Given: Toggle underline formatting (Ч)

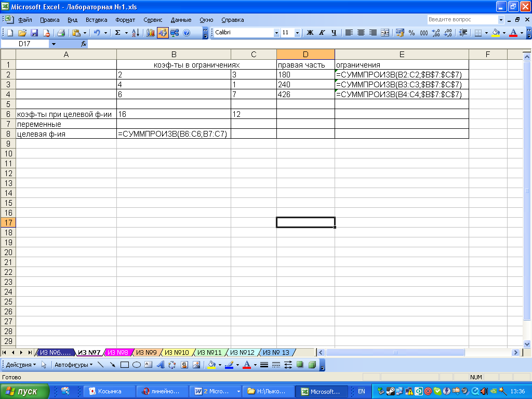Looking at the screenshot, I should pos(334,33).
